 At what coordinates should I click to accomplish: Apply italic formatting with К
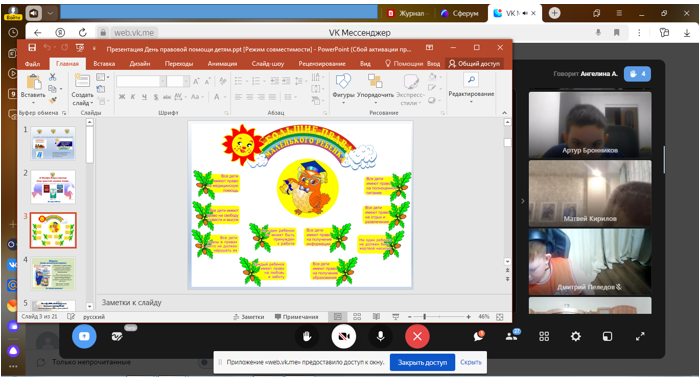[133, 97]
